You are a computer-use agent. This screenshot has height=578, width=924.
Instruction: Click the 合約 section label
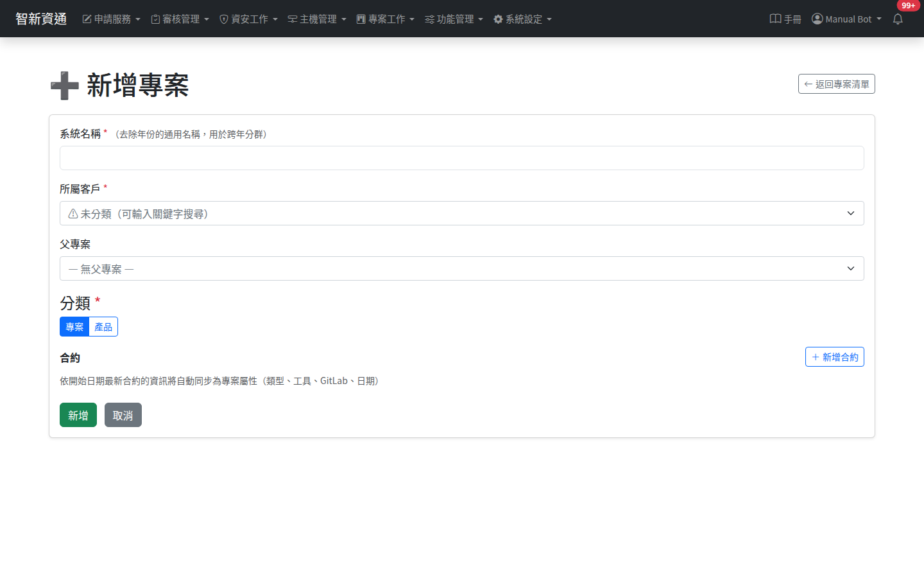70,358
